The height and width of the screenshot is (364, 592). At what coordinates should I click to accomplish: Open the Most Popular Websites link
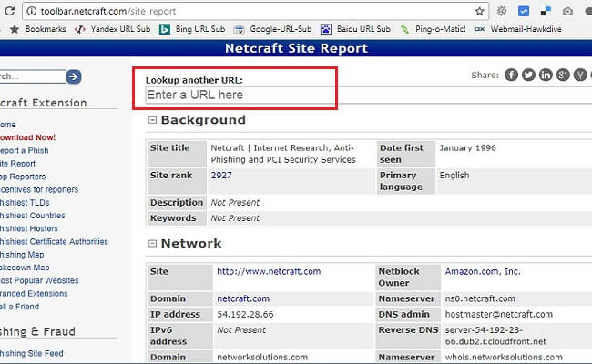click(x=39, y=280)
